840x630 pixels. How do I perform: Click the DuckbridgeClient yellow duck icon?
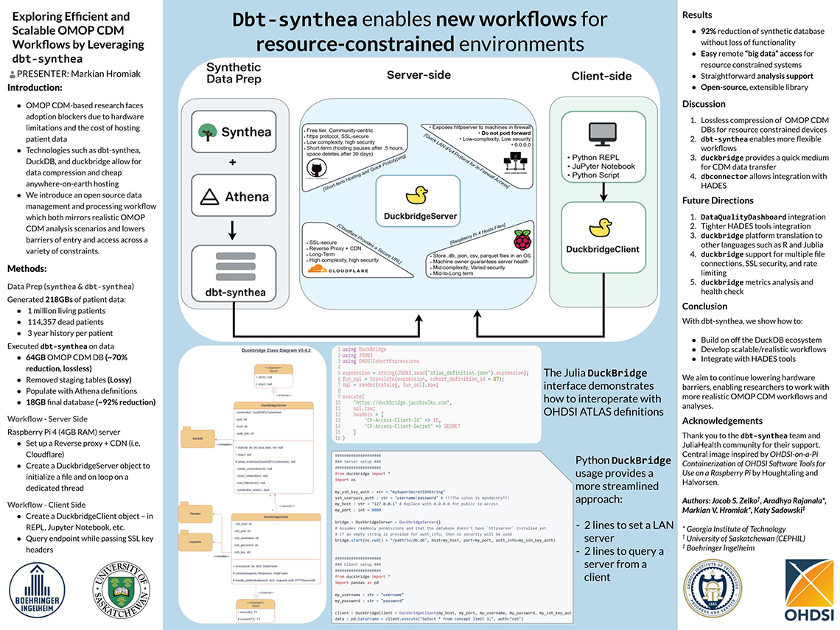click(604, 227)
